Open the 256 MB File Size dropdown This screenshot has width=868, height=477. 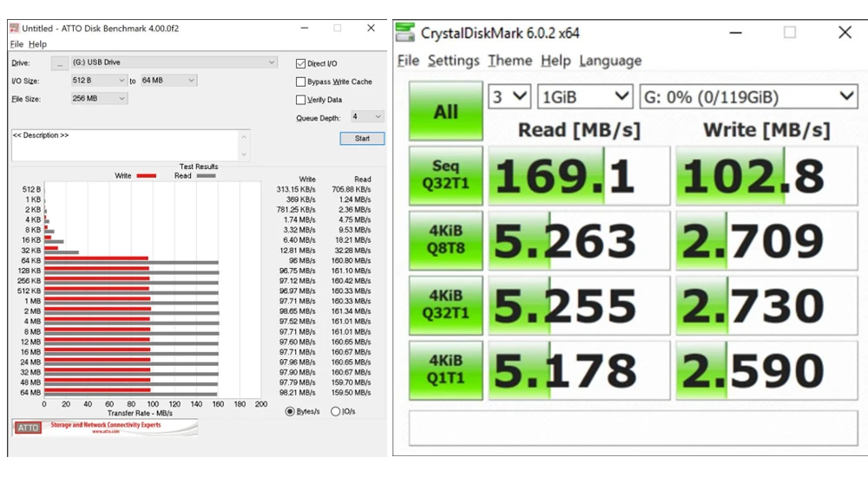pos(99,99)
